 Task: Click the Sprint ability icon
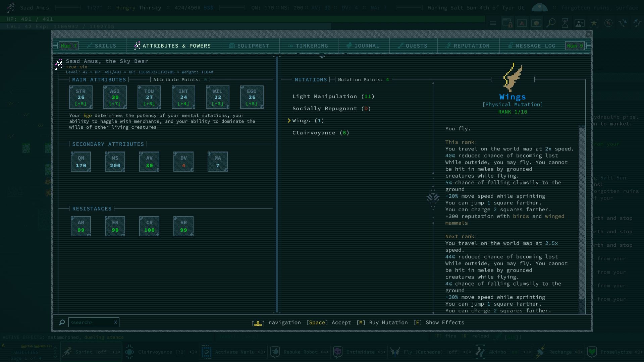[x=67, y=352]
